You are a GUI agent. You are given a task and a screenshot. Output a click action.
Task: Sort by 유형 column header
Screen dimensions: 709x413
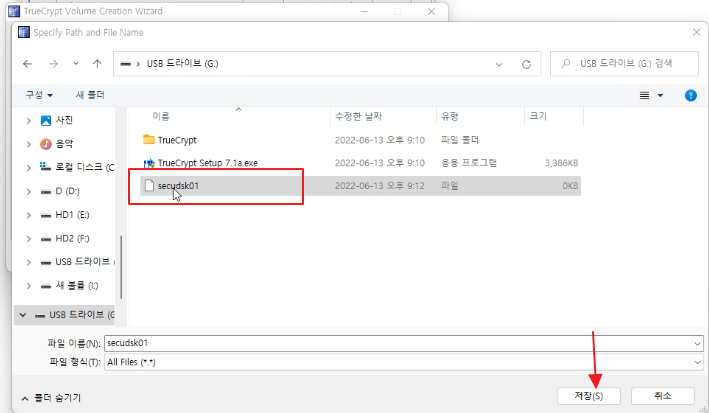point(450,117)
